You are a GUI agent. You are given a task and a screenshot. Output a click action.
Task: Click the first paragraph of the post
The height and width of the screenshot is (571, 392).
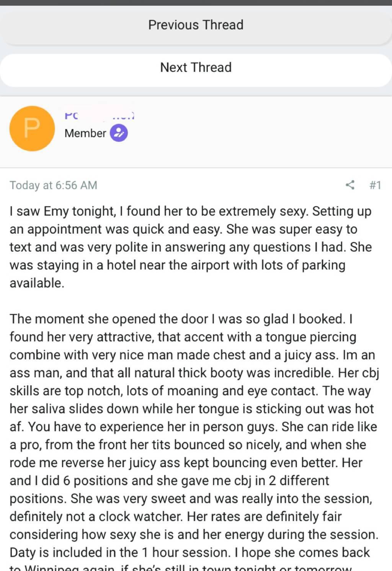[190, 247]
